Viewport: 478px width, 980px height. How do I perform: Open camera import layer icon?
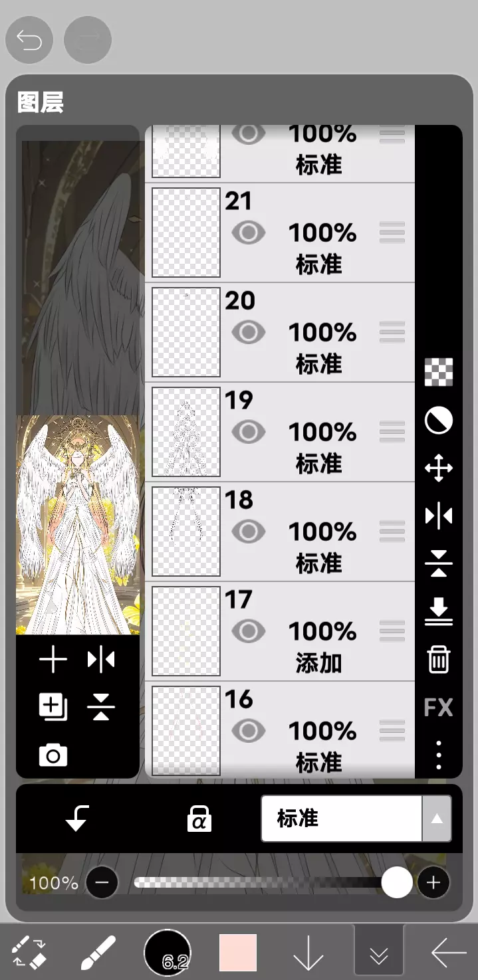point(53,755)
